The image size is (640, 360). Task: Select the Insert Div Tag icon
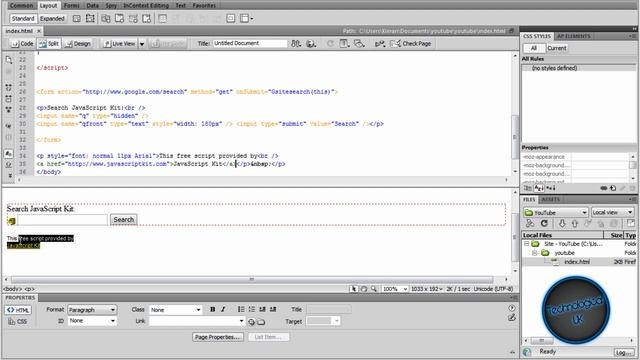point(76,18)
